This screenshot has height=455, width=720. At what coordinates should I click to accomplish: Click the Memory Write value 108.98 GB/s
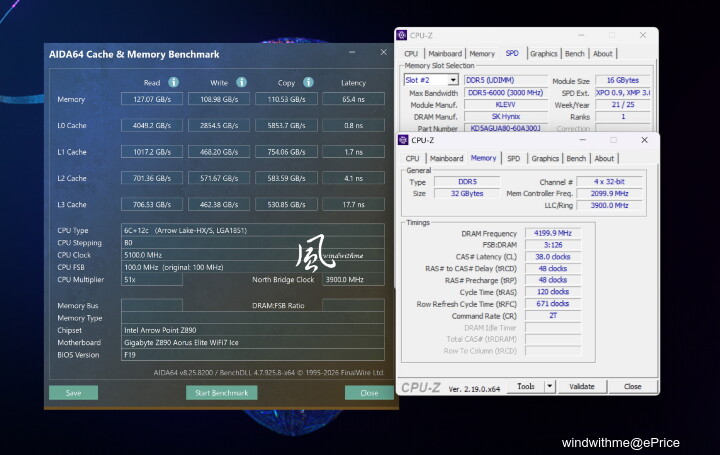tap(219, 99)
